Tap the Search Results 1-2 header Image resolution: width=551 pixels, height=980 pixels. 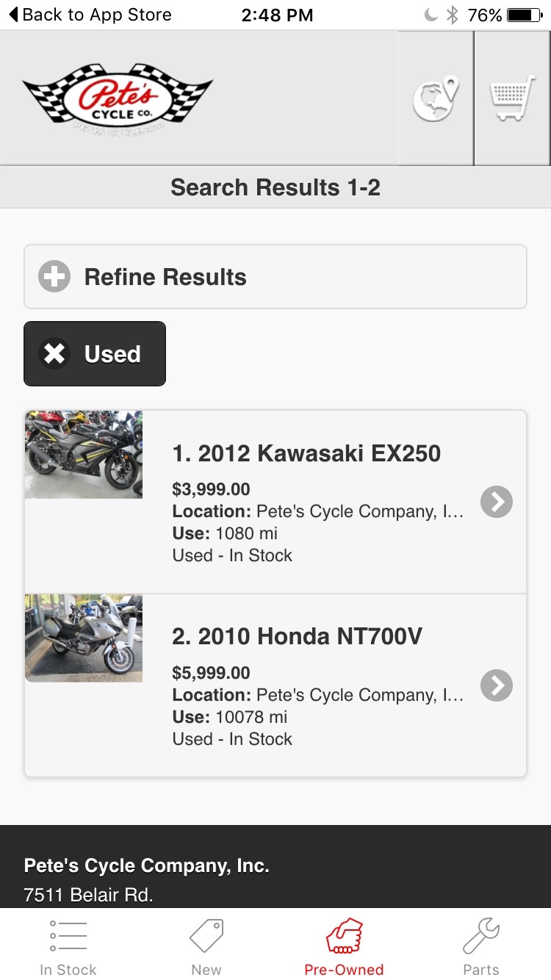click(x=275, y=187)
